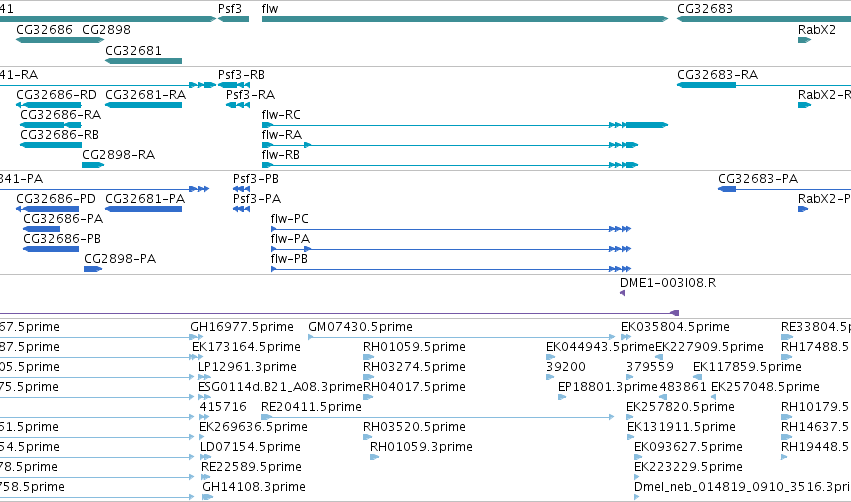This screenshot has height=502, width=851.
Task: Open protein label CG32683-PA
Action: pos(758,179)
